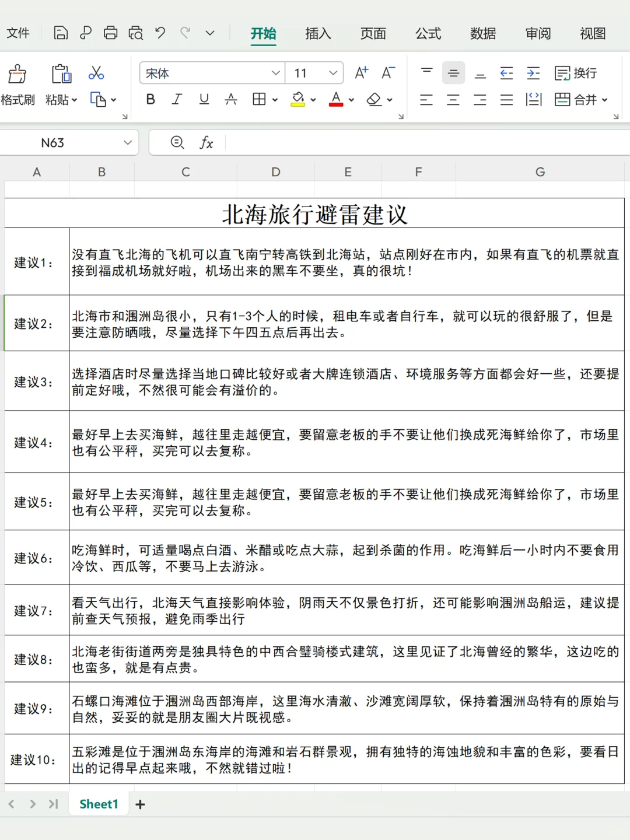Switch to the 页面 tab

coord(373,33)
